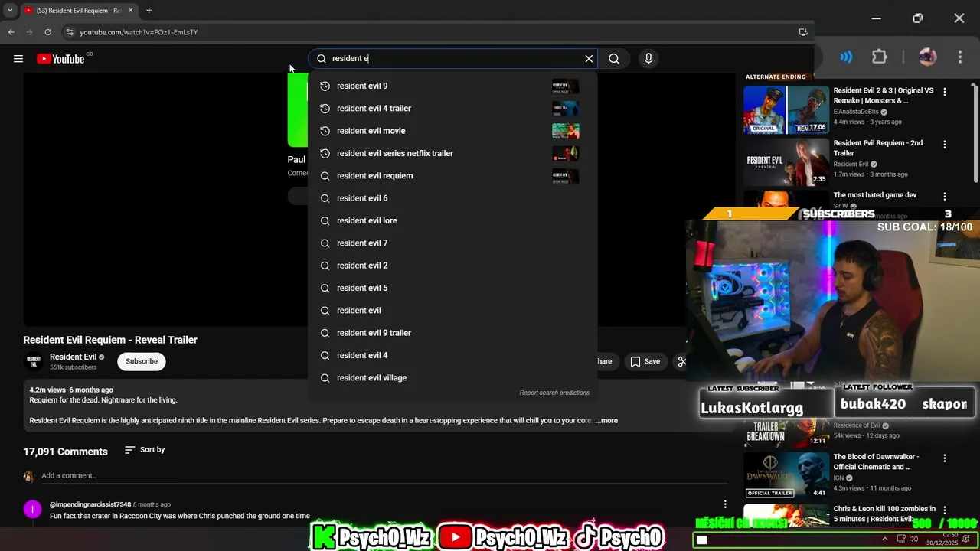Start voice search with the microphone

(x=648, y=58)
